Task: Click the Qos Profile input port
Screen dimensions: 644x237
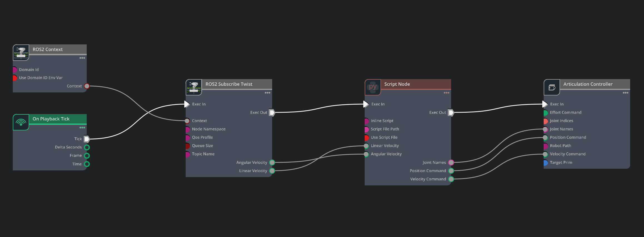Action: [187, 137]
